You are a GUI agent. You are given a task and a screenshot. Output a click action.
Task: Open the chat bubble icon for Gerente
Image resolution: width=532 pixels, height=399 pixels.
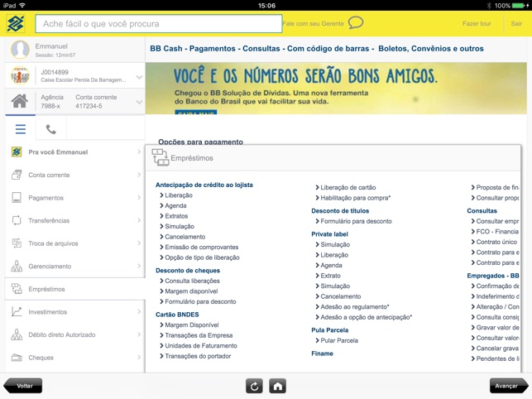click(356, 22)
